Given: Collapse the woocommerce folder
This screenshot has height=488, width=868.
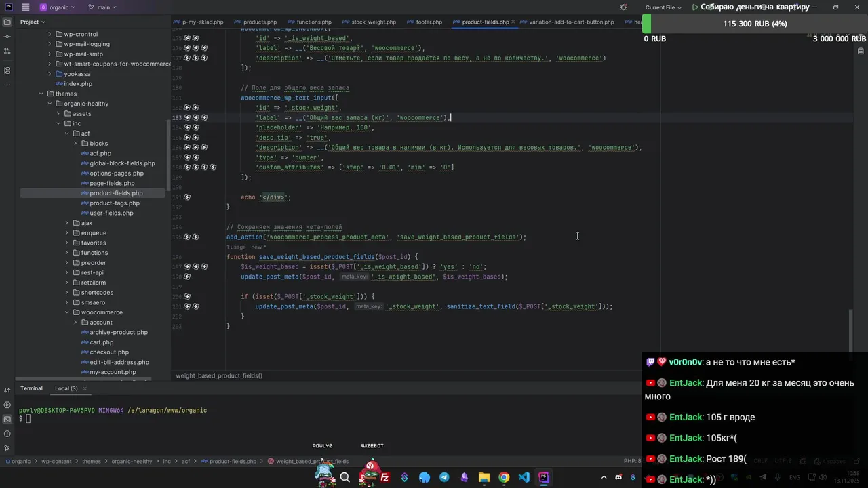Looking at the screenshot, I should [x=66, y=312].
